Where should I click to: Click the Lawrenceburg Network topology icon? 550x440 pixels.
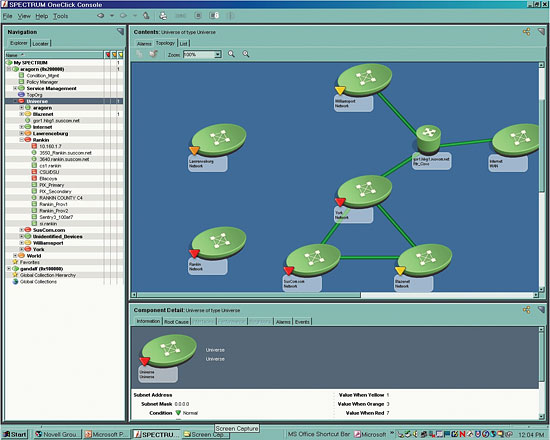(x=219, y=139)
